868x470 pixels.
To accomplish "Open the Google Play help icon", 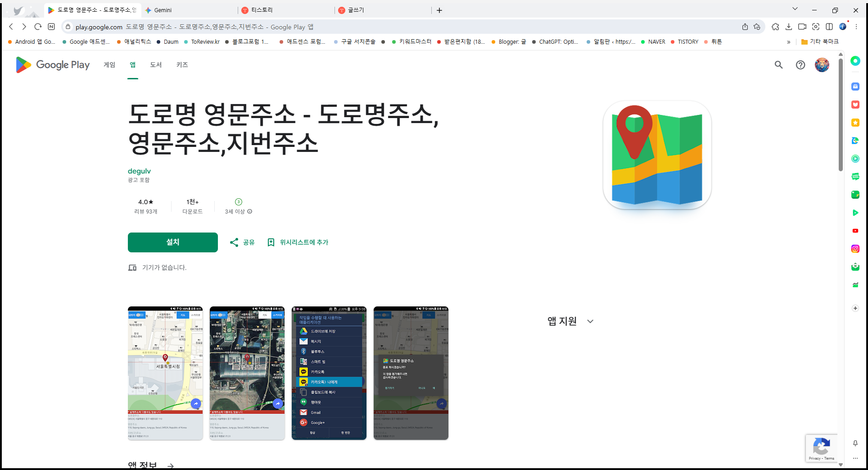I will (800, 65).
